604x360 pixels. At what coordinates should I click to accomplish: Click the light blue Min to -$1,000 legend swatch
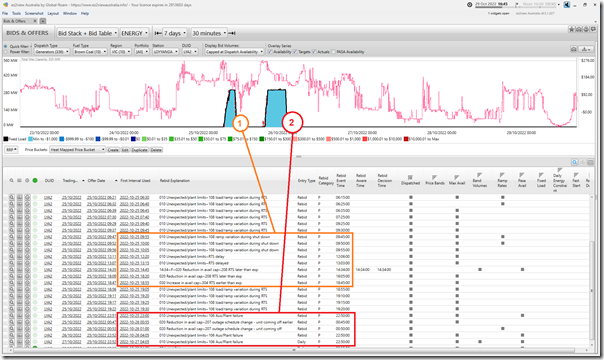tap(30, 139)
